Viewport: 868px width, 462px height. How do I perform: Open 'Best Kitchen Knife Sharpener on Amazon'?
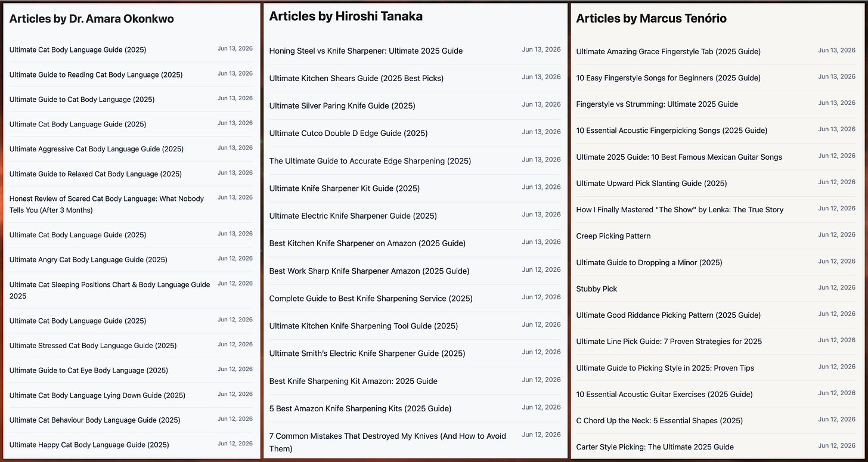(368, 243)
